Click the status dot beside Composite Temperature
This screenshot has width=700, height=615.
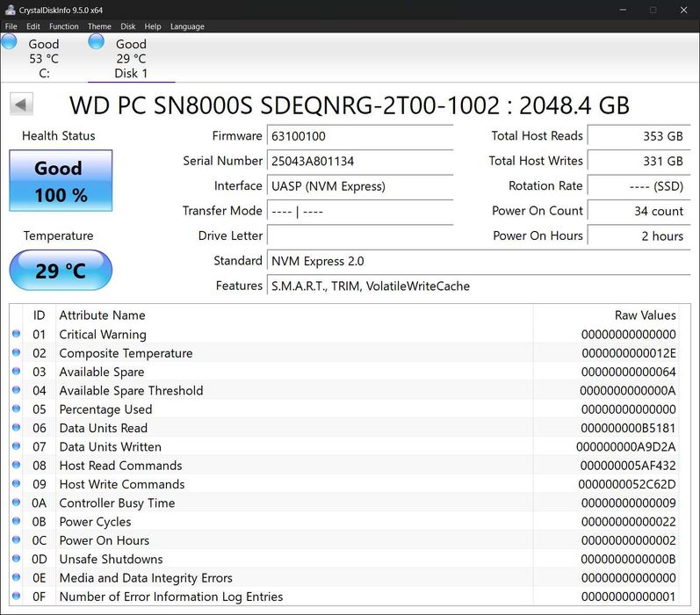click(17, 352)
